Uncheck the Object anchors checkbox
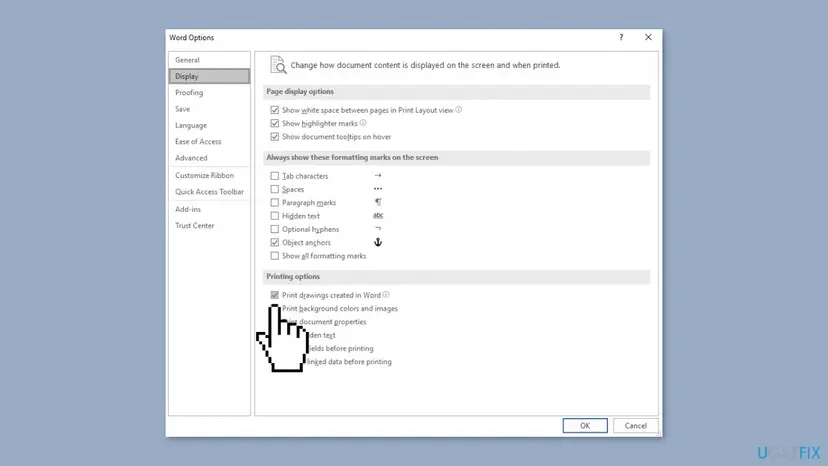828x466 pixels. (x=275, y=243)
